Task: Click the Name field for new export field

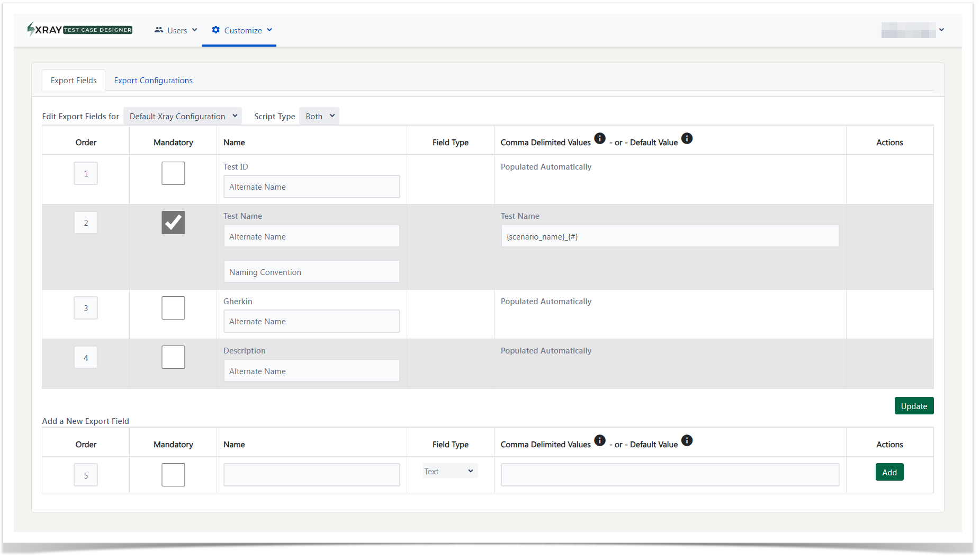Action: click(x=312, y=475)
